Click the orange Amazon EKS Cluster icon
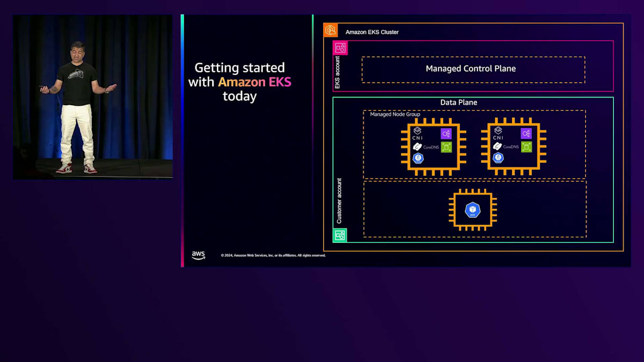This screenshot has width=644, height=362. (331, 30)
